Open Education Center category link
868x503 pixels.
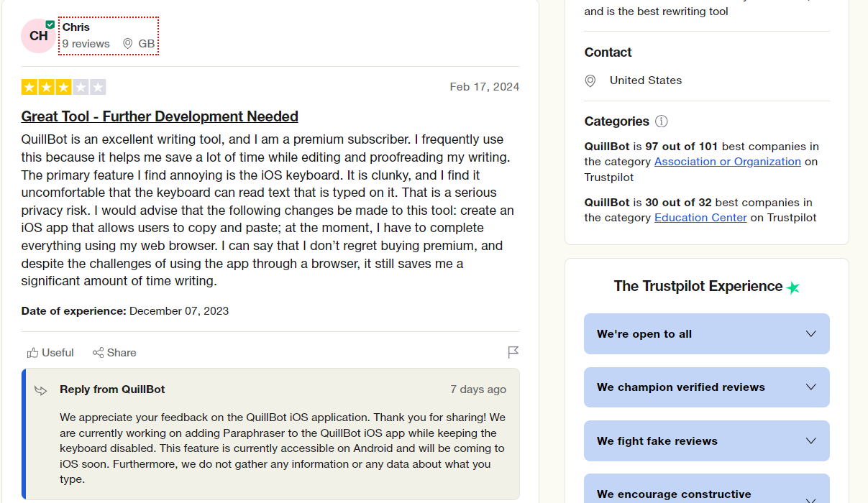pos(700,218)
